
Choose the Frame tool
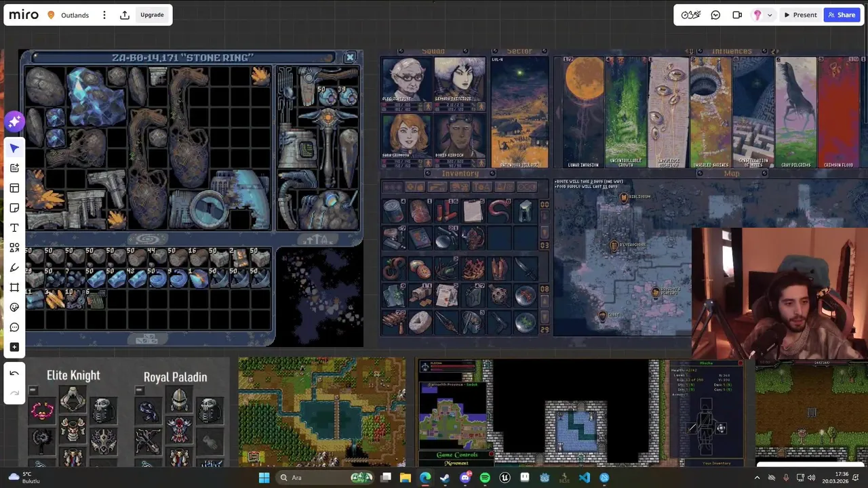click(14, 287)
